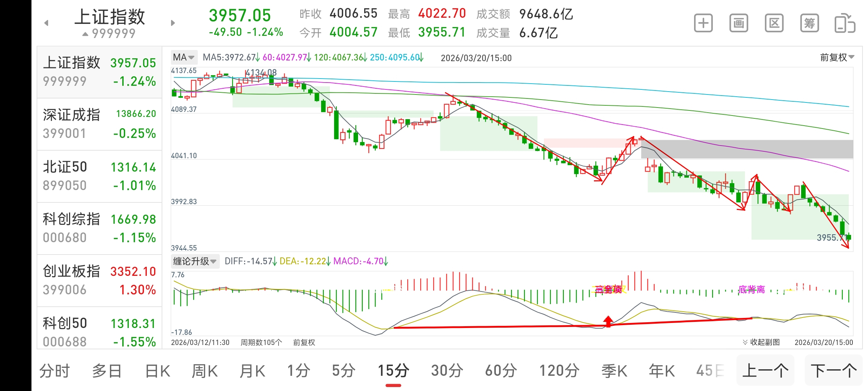868x391 pixels.
Task: Open the drawing tools (画) icon
Action: 739,24
